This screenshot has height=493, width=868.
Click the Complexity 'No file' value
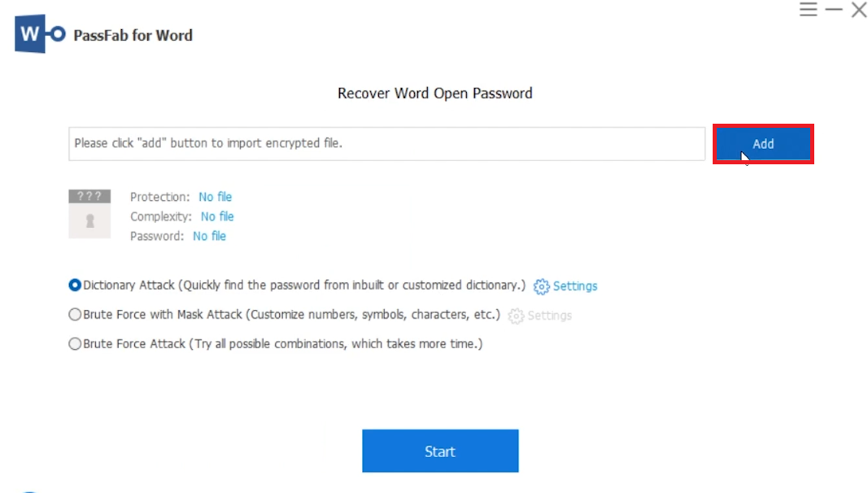tap(217, 216)
